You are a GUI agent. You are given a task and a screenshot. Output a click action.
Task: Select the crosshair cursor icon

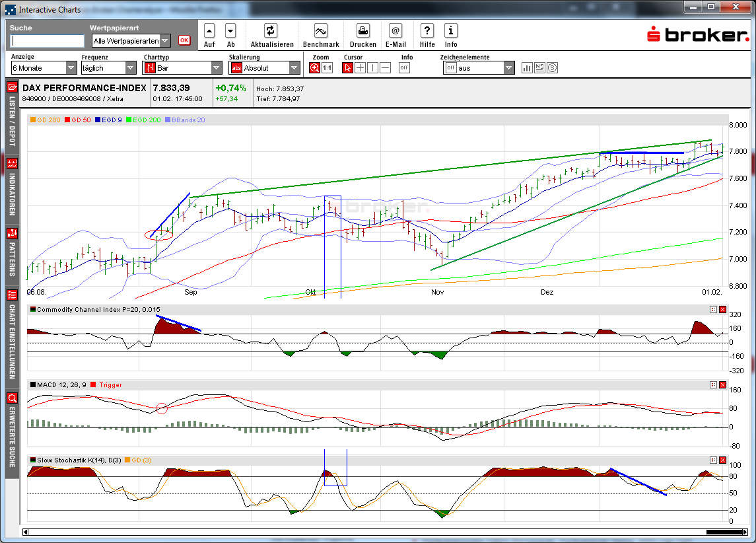[x=360, y=68]
